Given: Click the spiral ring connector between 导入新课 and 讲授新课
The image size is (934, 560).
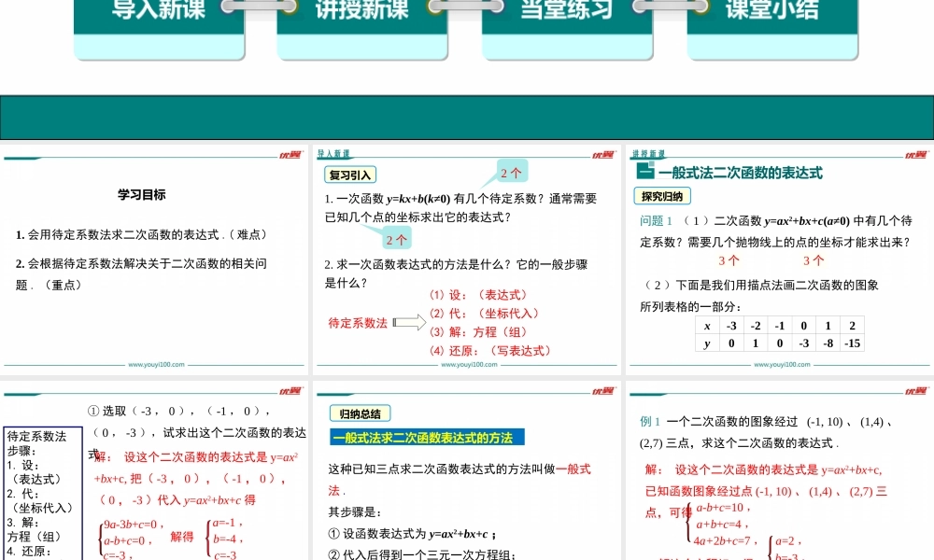Looking at the screenshot, I should 259,8.
